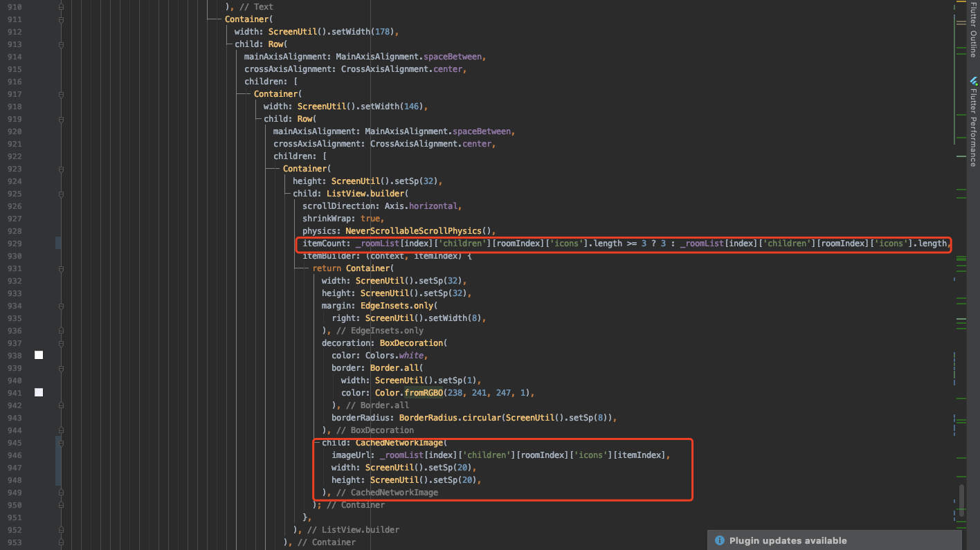The height and width of the screenshot is (550, 980).
Task: Collapse the Container block at line 923
Action: click(x=61, y=169)
